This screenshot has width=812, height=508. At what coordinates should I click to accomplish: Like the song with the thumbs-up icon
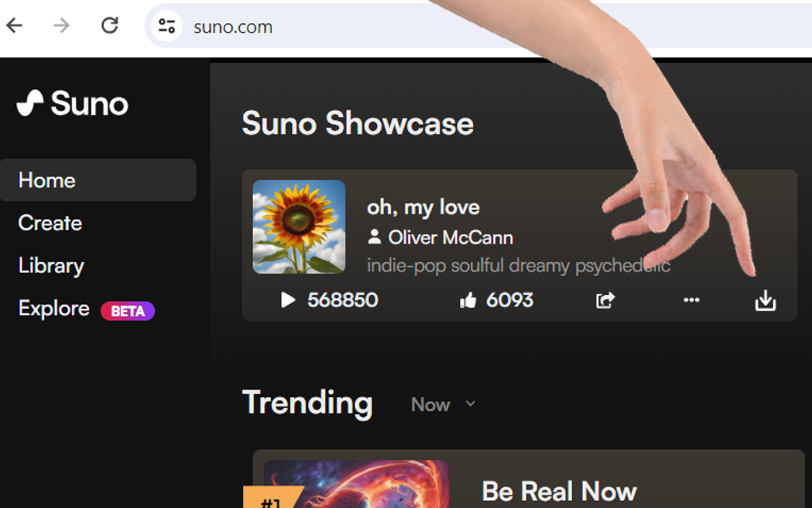tap(468, 300)
